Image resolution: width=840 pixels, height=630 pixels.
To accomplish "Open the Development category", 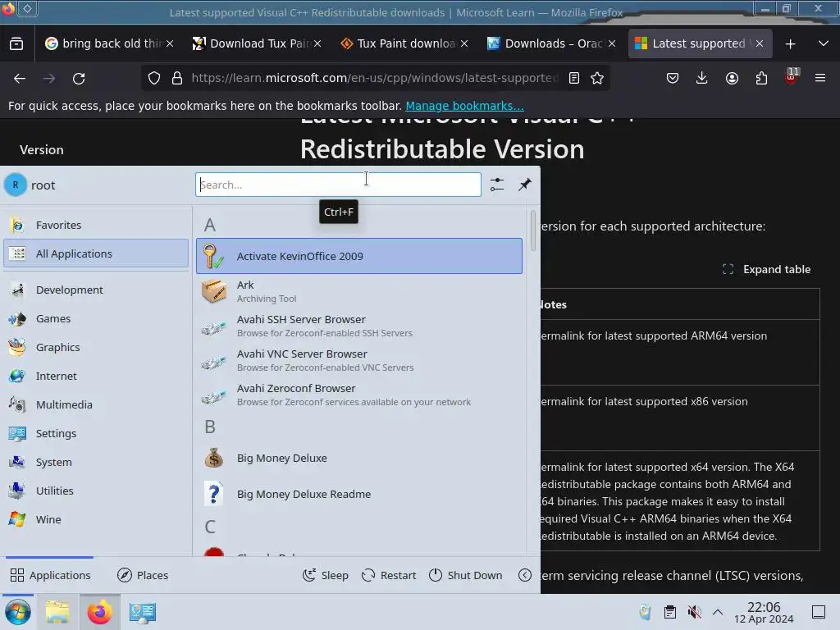I will [x=96, y=290].
